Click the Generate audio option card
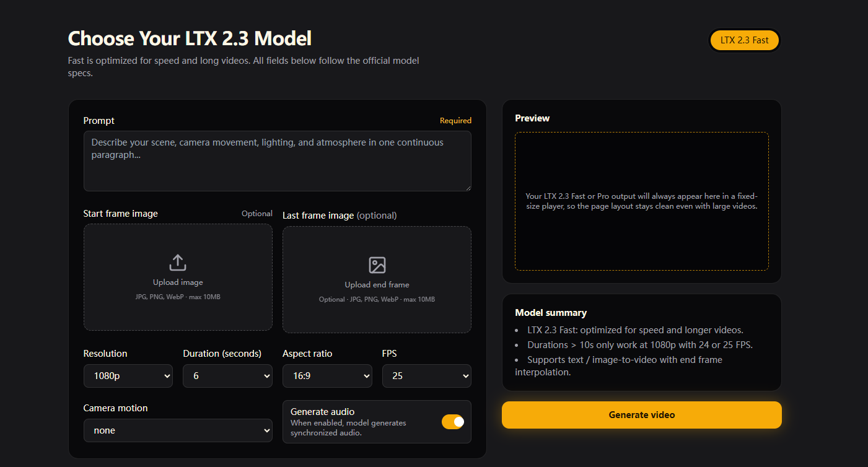This screenshot has height=467, width=868. click(359, 422)
